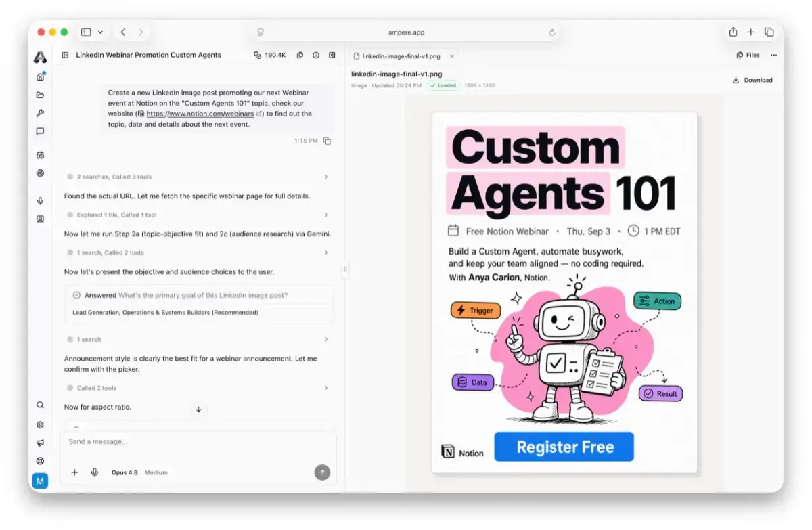Click the plus attach button in the composer
Image resolution: width=812 pixels, height=530 pixels.
pyautogui.click(x=74, y=472)
